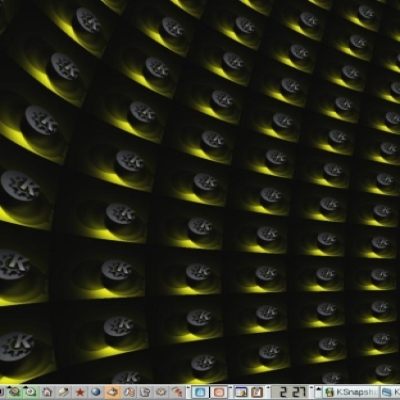Open window list arrow before KSnapshot
The height and width of the screenshot is (400, 400).
pos(319,392)
